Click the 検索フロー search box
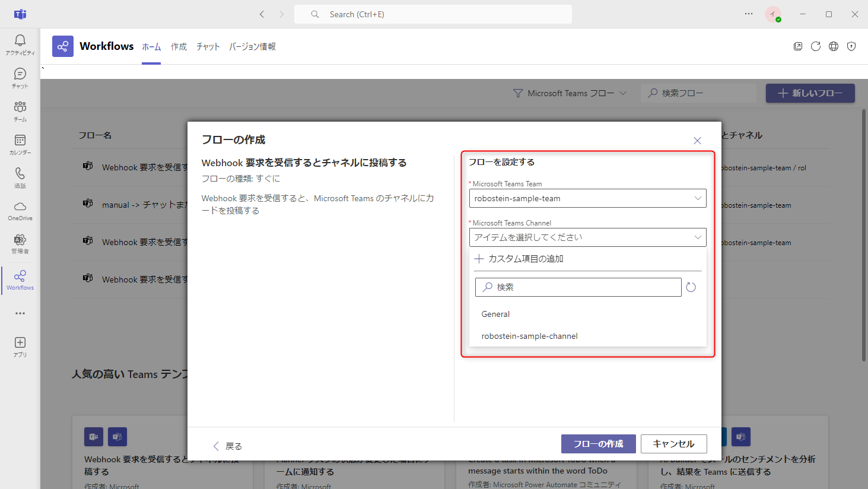 (699, 93)
